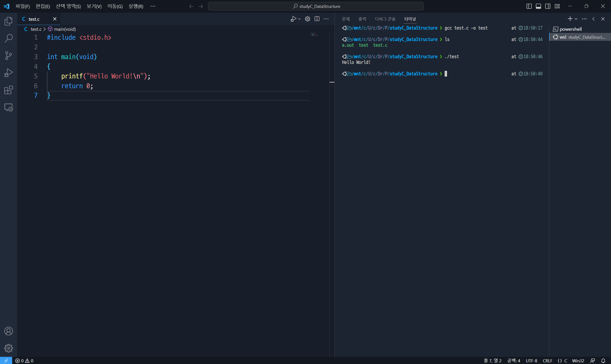611x364 pixels.
Task: Open the Run and Debug view
Action: [9, 73]
